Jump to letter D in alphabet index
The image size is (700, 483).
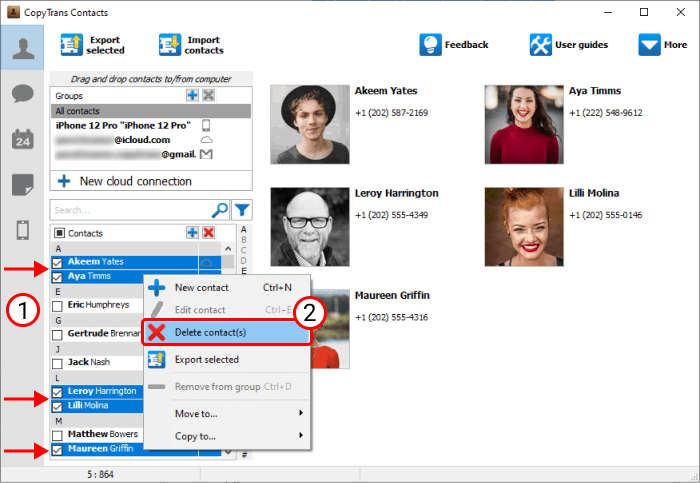point(244,260)
